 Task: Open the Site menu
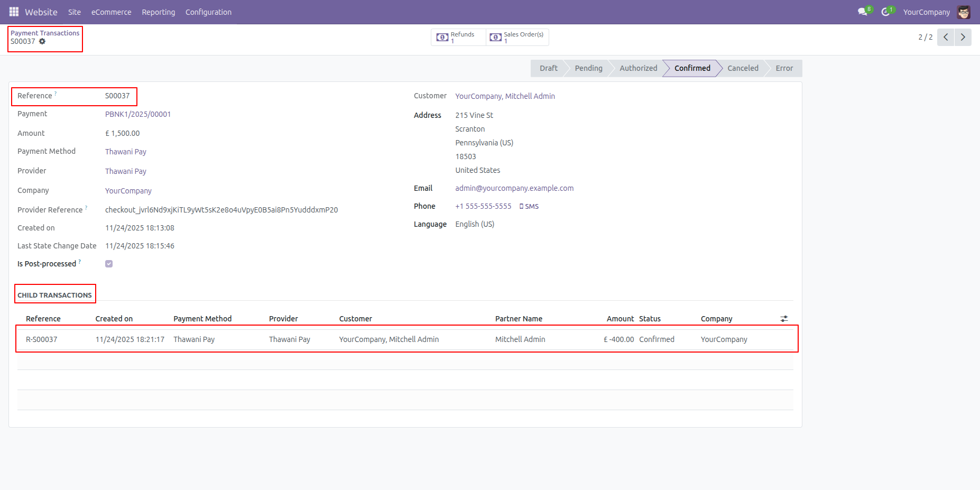click(75, 12)
